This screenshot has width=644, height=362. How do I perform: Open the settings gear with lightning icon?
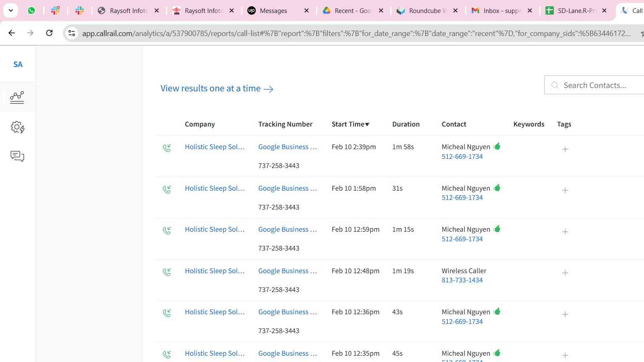(x=17, y=127)
